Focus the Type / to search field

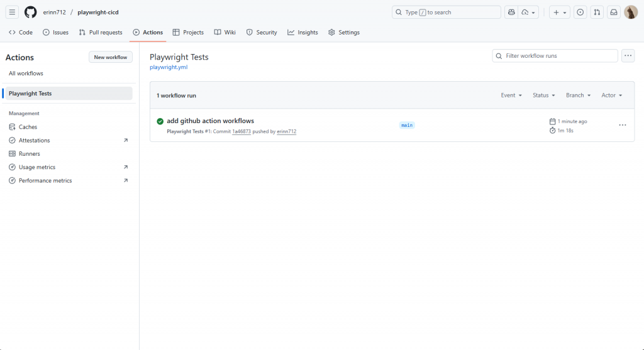pos(447,13)
